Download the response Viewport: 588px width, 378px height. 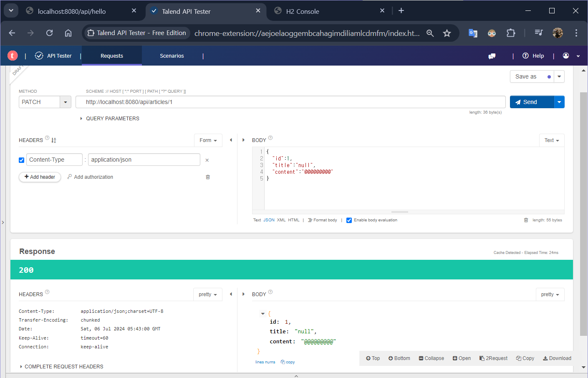[x=557, y=358]
